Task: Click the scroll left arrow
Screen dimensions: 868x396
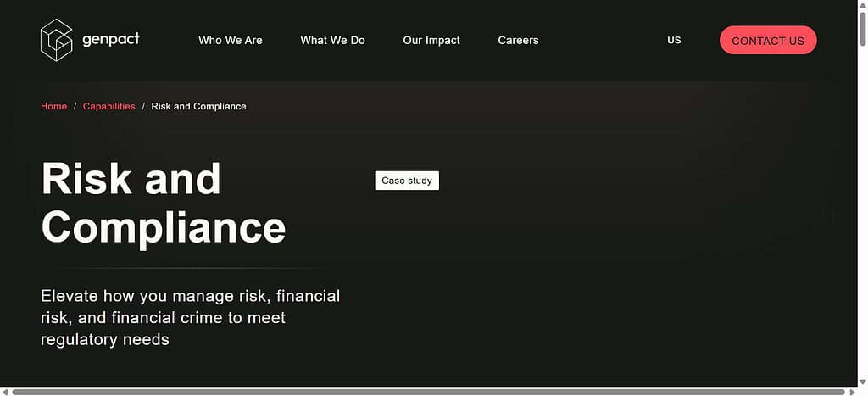Action: coord(4,392)
